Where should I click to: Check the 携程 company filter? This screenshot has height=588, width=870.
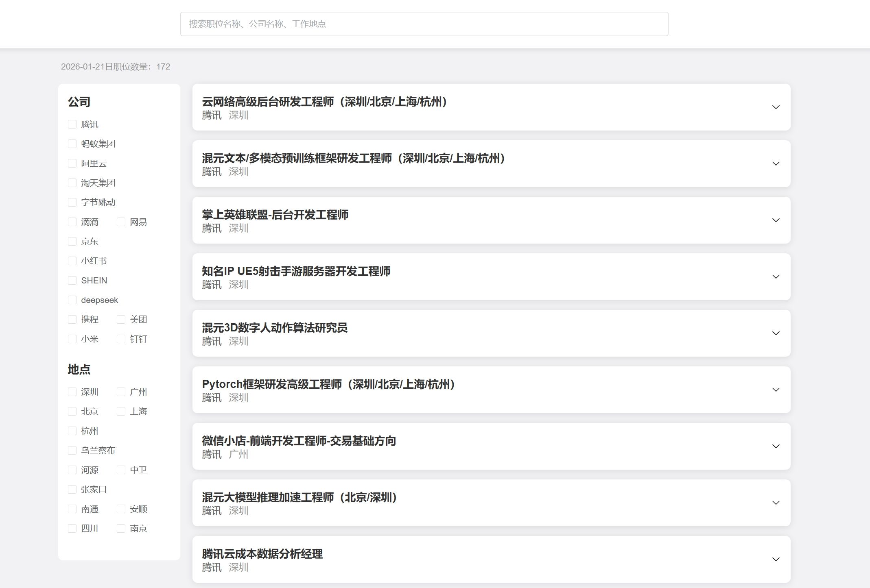(72, 320)
